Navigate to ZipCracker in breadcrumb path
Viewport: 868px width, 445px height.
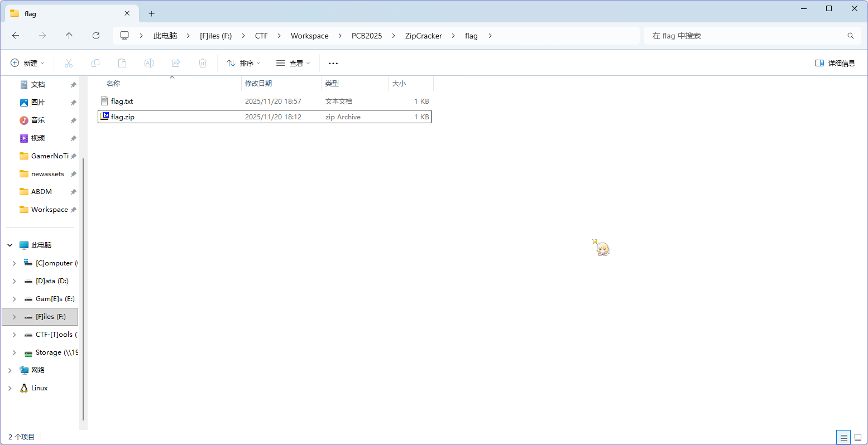coord(423,36)
